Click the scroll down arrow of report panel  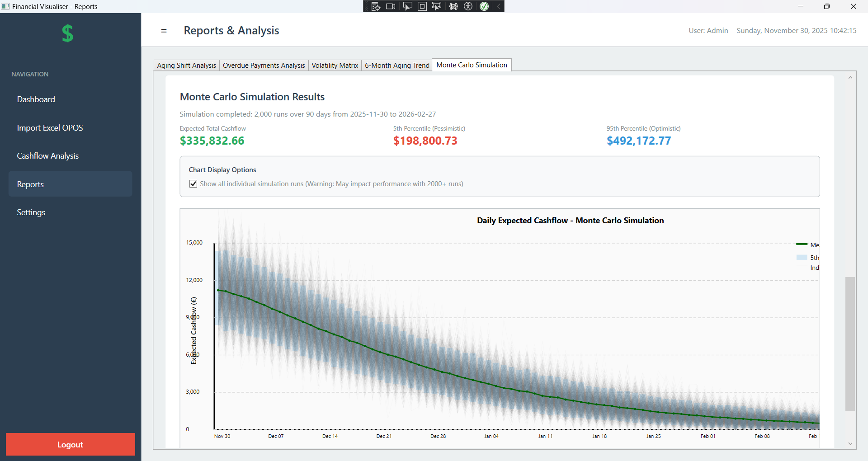(850, 444)
